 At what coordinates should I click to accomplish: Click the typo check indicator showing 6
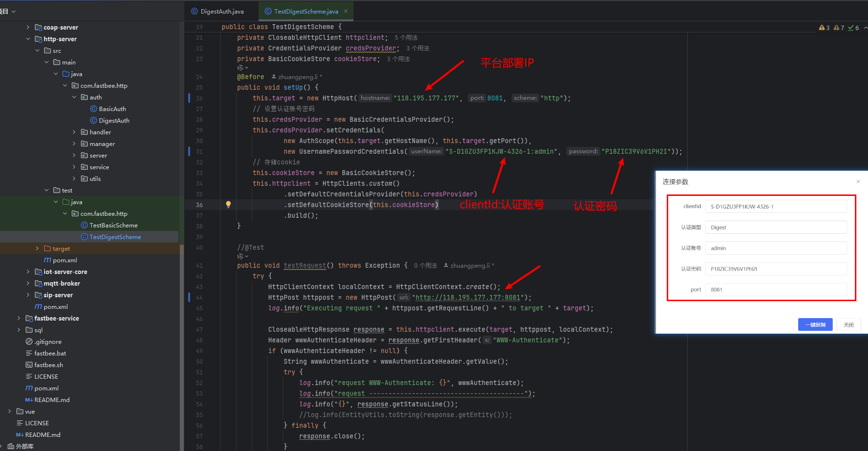853,28
